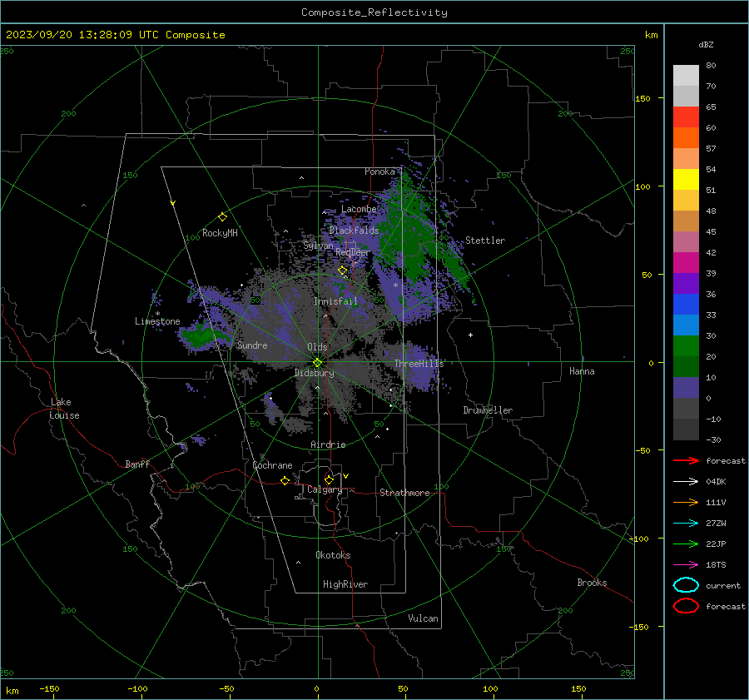Click the RedDeer city label
The height and width of the screenshot is (700, 749).
pos(353,252)
